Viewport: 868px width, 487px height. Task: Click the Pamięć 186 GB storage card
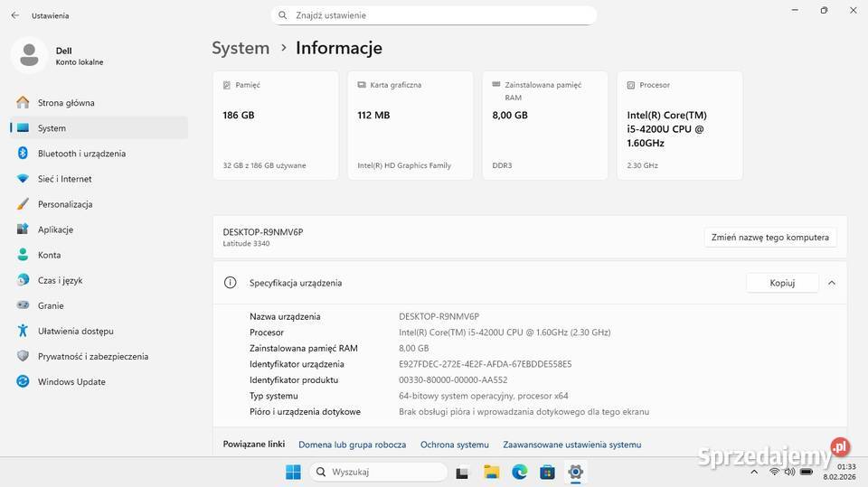coord(275,125)
